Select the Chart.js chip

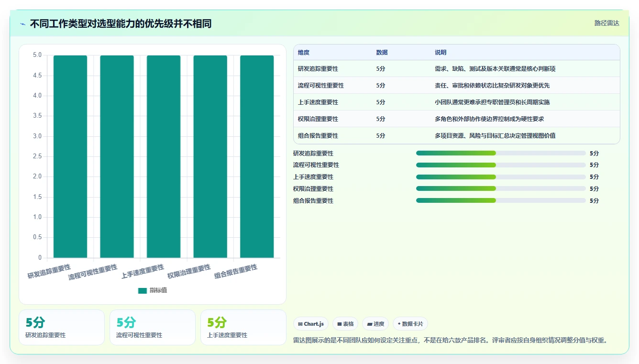[x=311, y=324]
